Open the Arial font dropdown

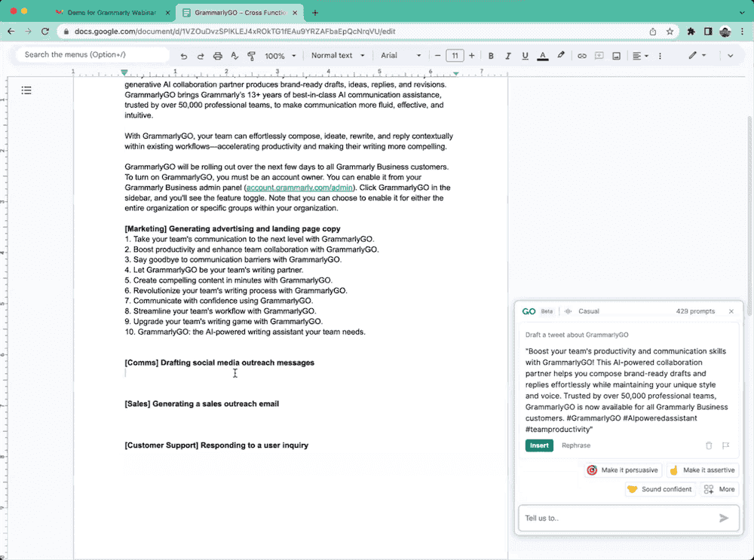400,56
